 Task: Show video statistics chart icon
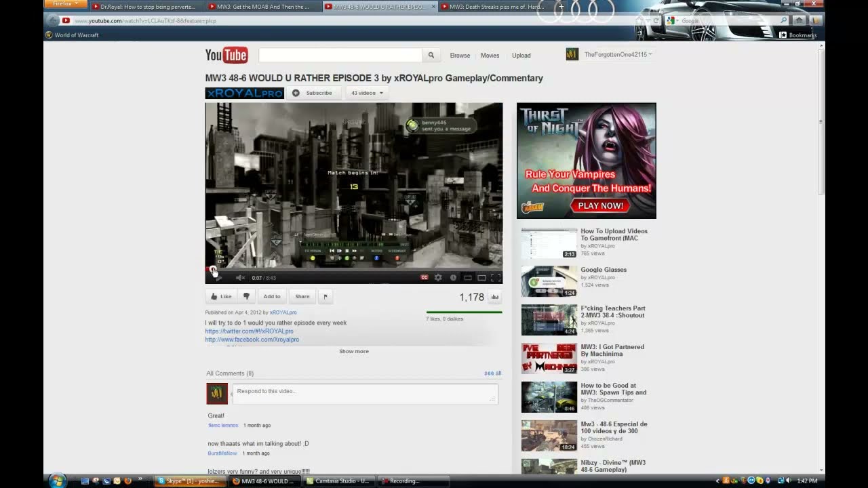click(x=495, y=297)
